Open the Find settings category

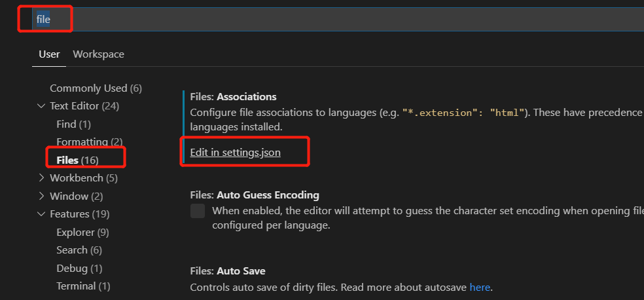(x=73, y=124)
